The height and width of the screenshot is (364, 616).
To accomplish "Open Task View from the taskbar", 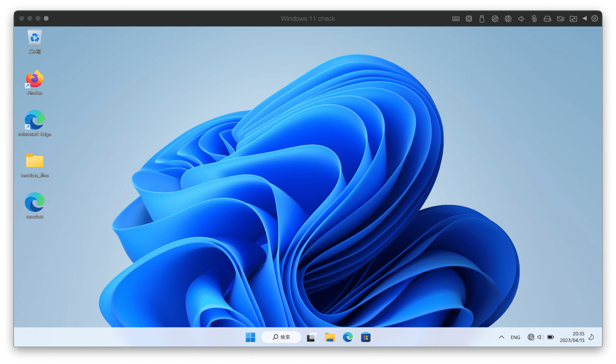I will pyautogui.click(x=311, y=337).
